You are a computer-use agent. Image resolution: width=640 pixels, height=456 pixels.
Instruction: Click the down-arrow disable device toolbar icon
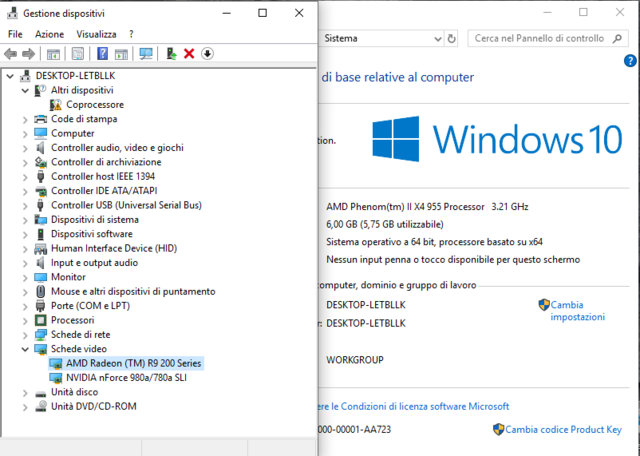[207, 53]
